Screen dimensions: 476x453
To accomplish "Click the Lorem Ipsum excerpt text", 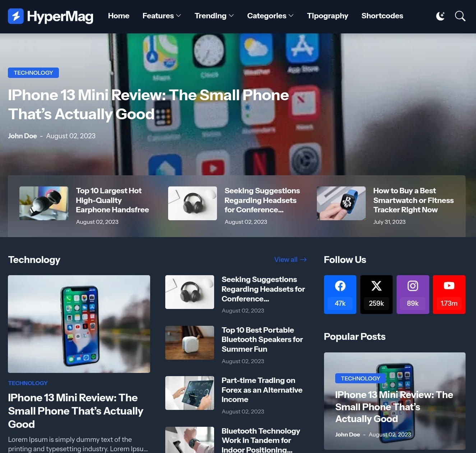I will pos(78,444).
